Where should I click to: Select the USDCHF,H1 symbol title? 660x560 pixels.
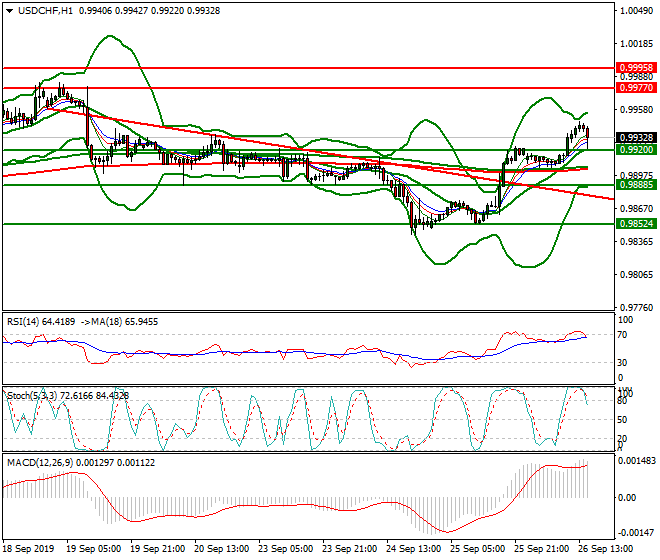[45, 11]
